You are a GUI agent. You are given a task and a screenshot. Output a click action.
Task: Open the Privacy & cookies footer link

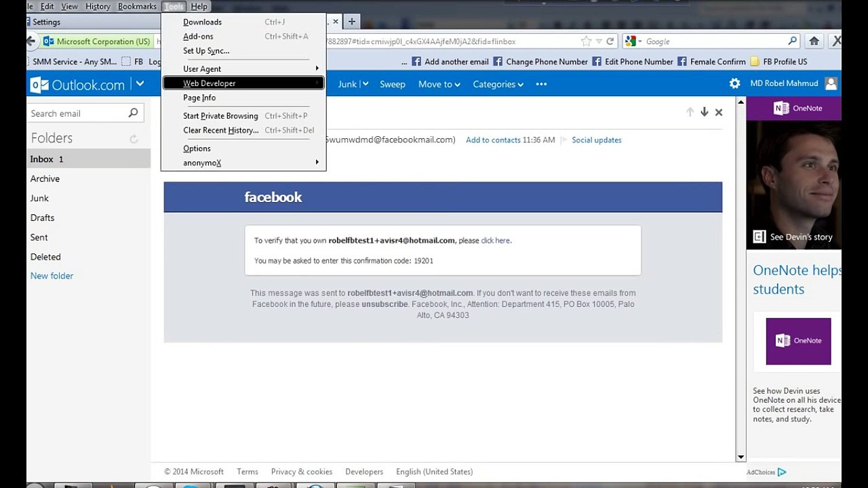[302, 472]
